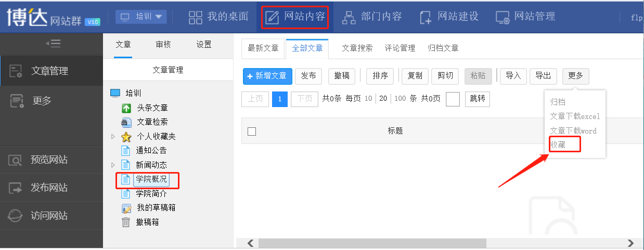Screen dimensions: 644x250
Task: Open the 培训 site dropdown
Action: (x=141, y=17)
